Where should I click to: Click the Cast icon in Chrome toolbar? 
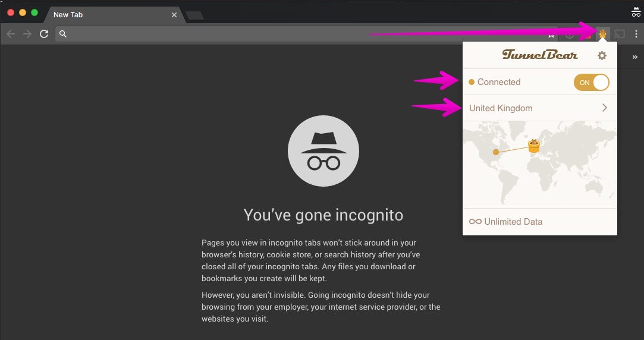[x=620, y=34]
